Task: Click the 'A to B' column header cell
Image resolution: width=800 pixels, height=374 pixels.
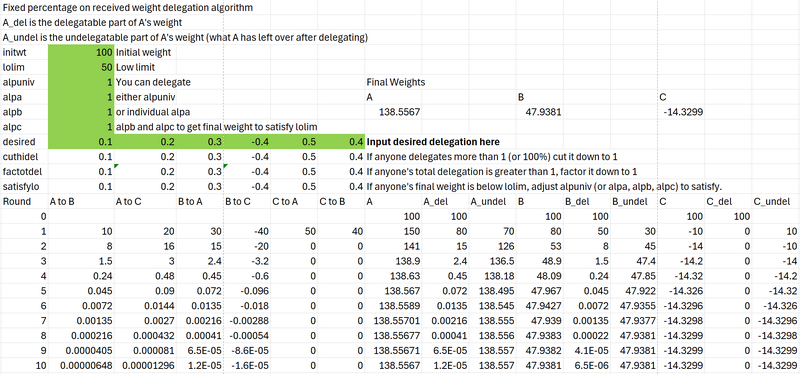Action: coord(81,201)
